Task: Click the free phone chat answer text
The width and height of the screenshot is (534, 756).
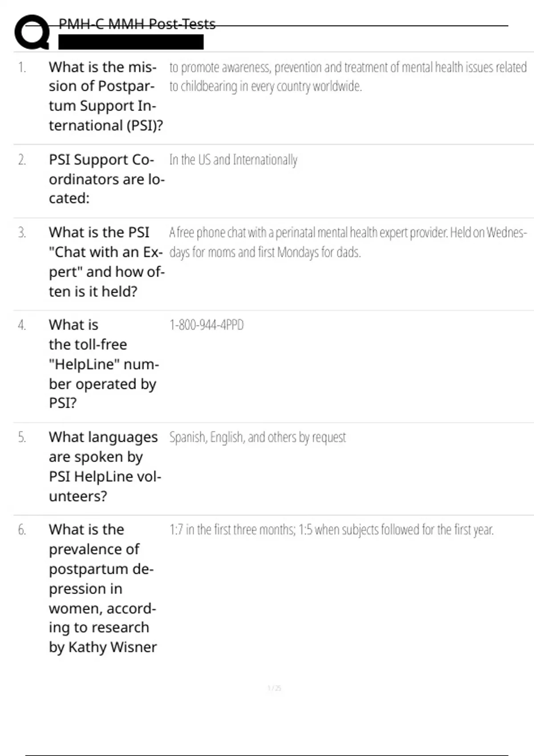Action: tap(348, 242)
